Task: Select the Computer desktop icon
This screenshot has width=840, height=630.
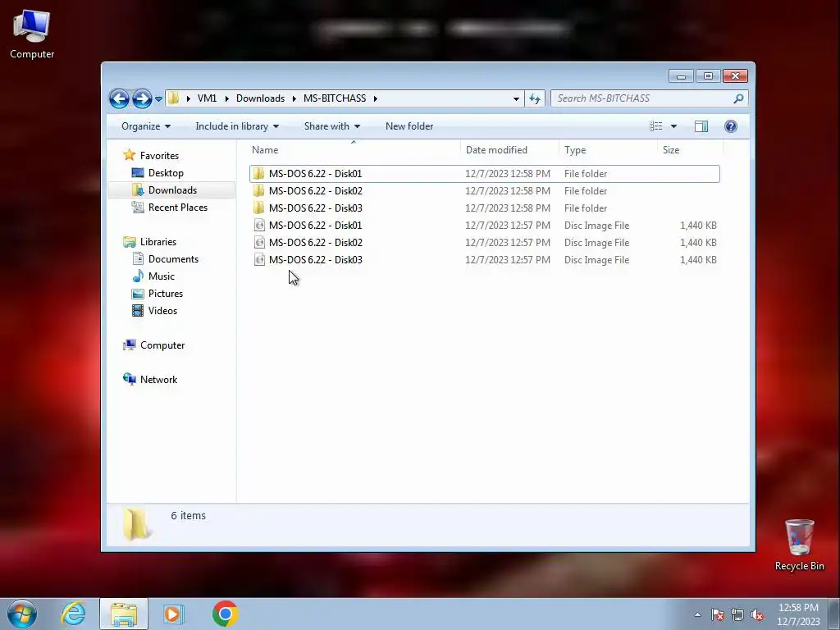Action: (x=32, y=34)
